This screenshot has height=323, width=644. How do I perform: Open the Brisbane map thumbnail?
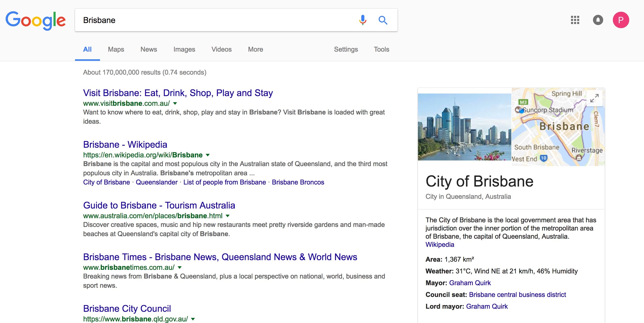click(x=558, y=127)
